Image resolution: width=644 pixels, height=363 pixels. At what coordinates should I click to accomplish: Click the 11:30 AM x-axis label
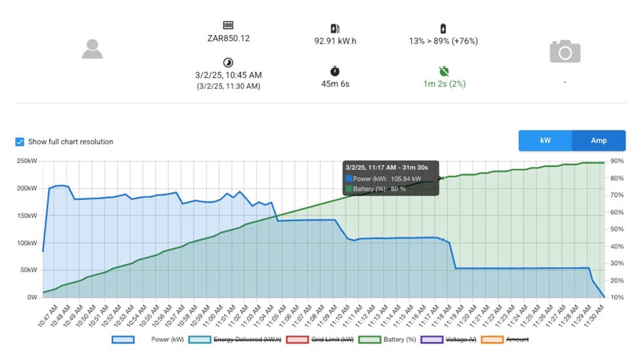[x=594, y=317]
